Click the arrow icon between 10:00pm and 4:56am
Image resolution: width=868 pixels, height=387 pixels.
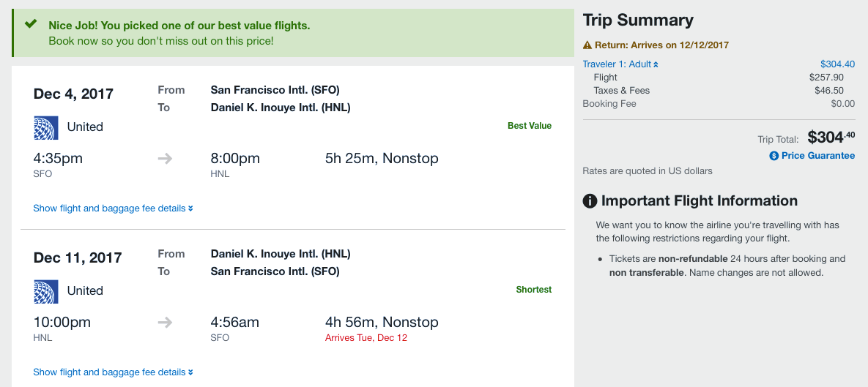coord(166,323)
